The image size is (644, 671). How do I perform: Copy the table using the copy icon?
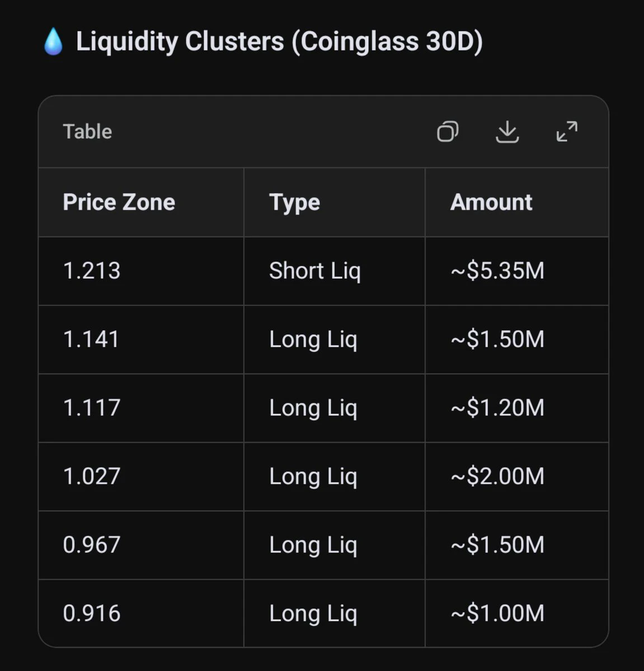pyautogui.click(x=448, y=132)
